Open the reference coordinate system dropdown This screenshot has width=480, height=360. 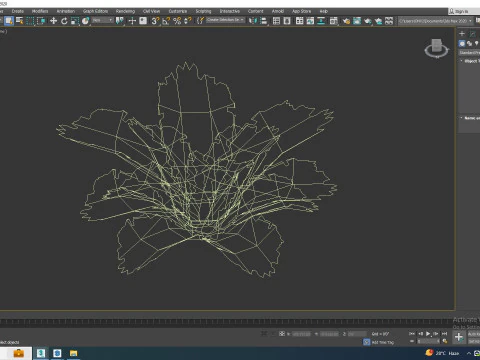coord(102,21)
